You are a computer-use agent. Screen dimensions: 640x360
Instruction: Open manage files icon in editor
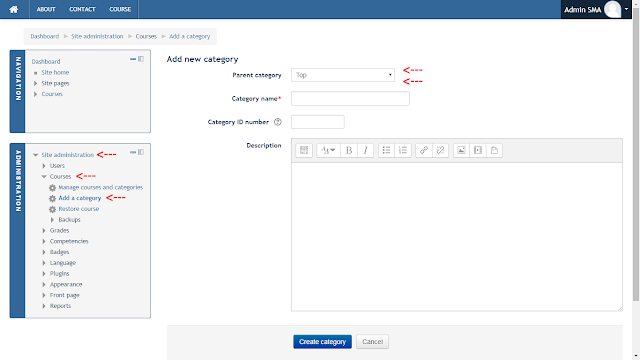pos(494,150)
